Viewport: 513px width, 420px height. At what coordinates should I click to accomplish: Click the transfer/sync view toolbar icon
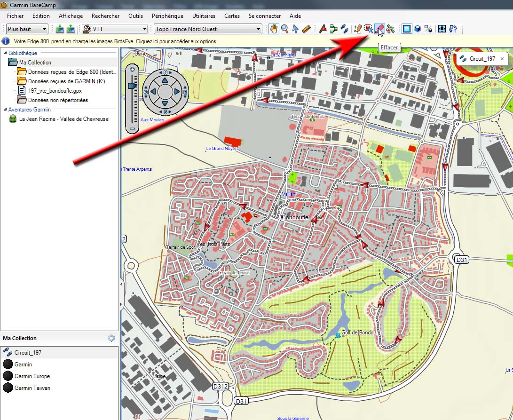pyautogui.click(x=453, y=29)
